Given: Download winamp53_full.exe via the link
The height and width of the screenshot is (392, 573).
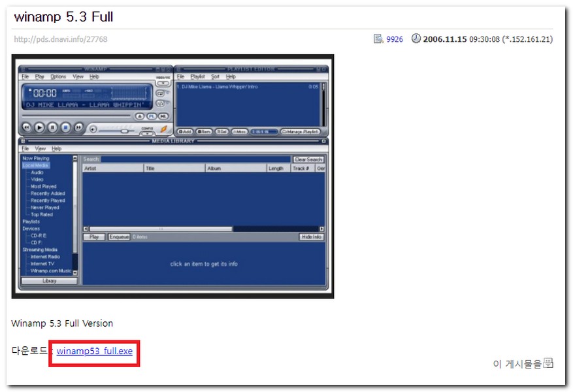Looking at the screenshot, I should tap(94, 351).
